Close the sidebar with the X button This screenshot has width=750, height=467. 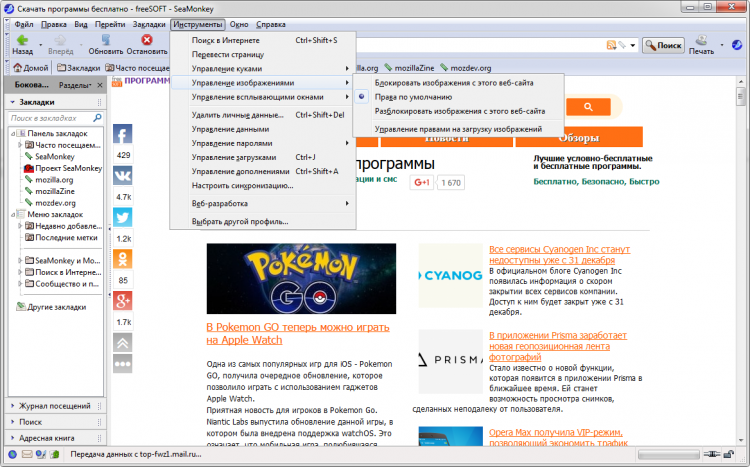[x=99, y=85]
